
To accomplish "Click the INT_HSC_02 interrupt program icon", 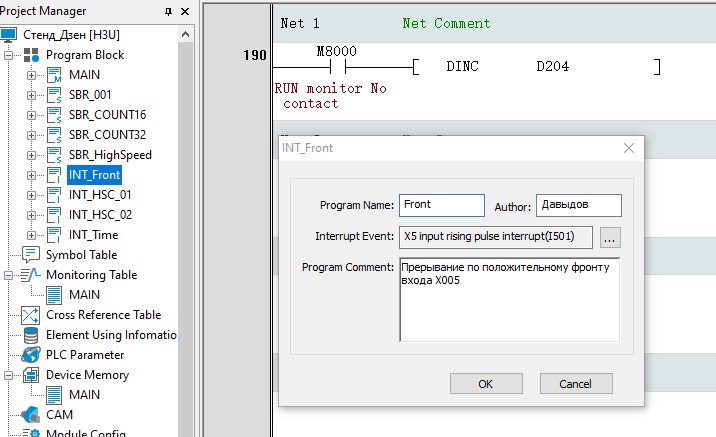I will [x=54, y=215].
